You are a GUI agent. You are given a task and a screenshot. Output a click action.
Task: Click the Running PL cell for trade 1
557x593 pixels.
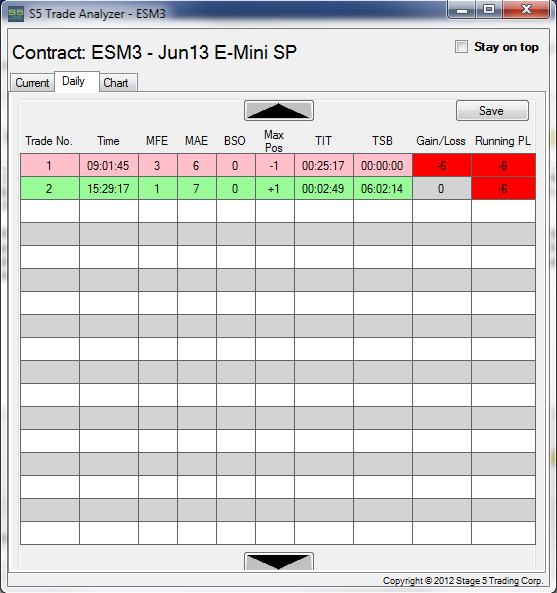point(503,165)
